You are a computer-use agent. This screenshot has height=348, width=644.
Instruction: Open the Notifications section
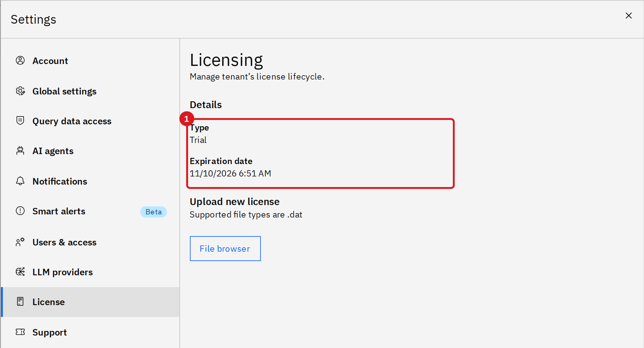(90, 181)
